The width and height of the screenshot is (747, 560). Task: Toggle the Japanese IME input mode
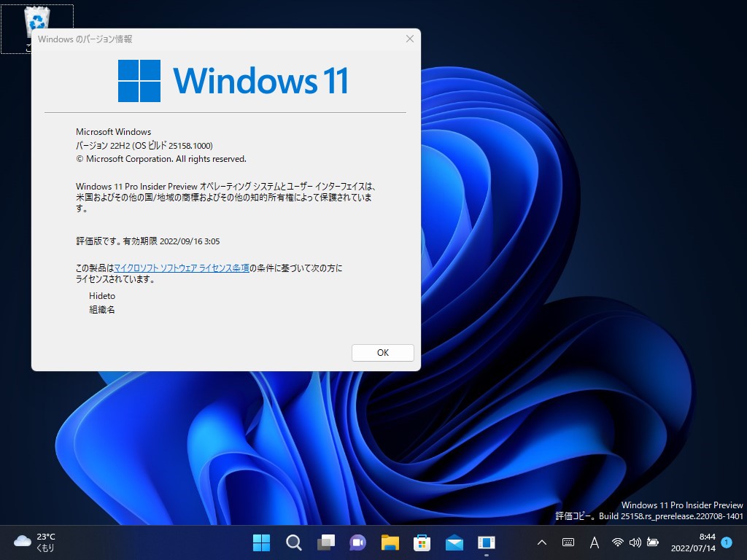[594, 542]
